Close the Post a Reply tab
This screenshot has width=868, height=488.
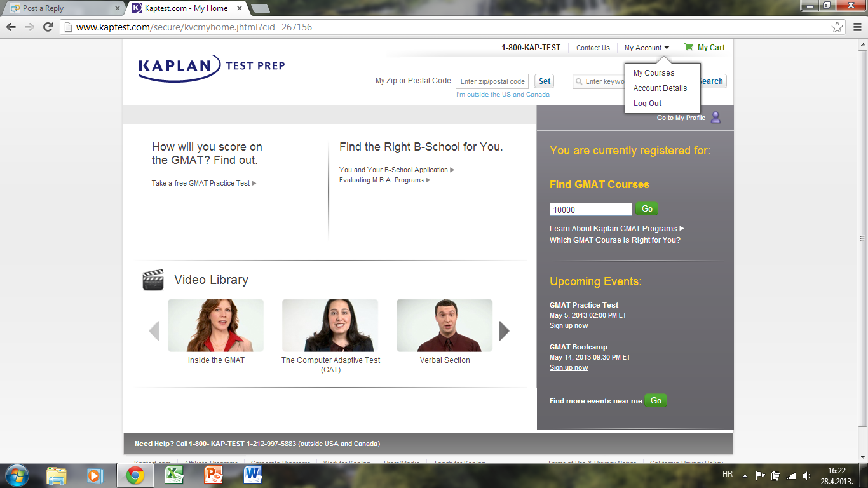117,8
